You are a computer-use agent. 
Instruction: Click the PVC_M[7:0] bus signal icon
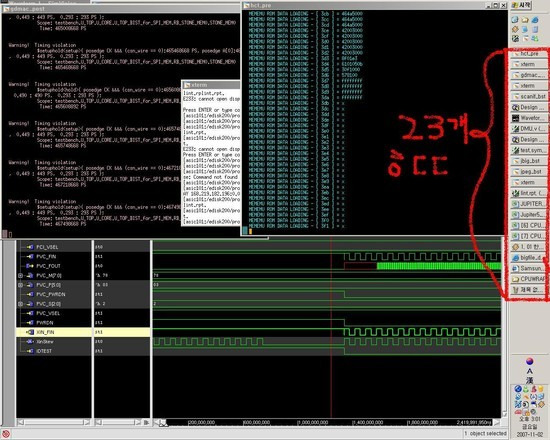click(x=30, y=275)
